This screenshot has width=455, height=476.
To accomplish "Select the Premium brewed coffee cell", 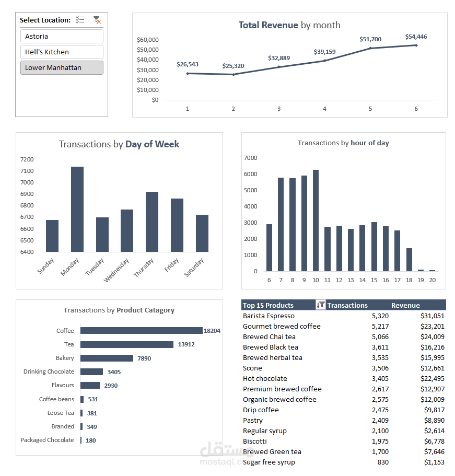I will (x=282, y=389).
